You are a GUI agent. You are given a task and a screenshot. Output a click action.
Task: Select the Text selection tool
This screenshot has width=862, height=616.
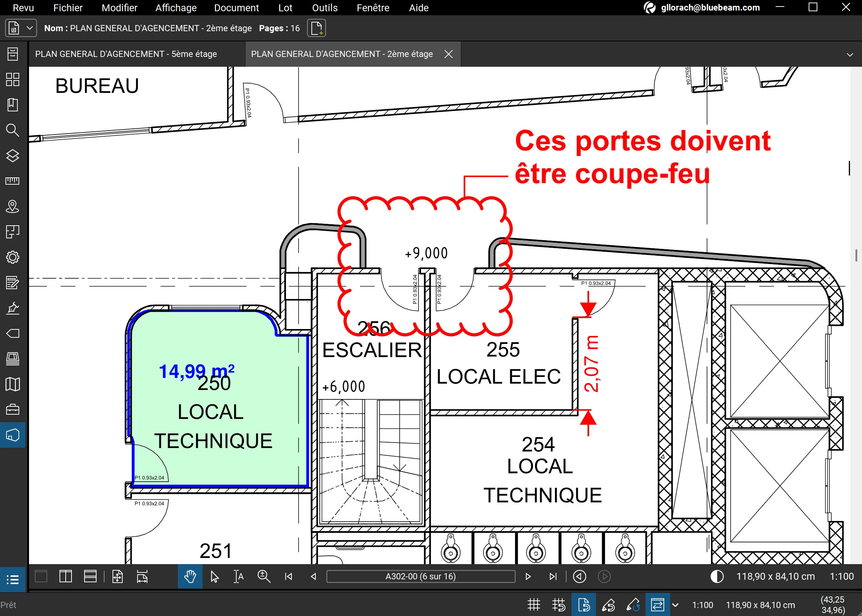[x=238, y=576]
